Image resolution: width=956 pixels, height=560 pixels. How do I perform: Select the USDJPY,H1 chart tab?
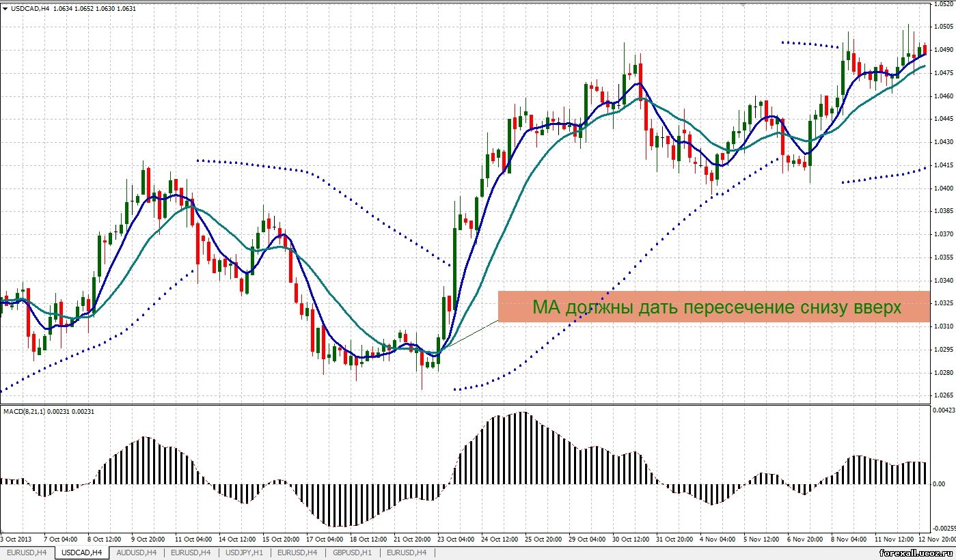click(x=245, y=552)
